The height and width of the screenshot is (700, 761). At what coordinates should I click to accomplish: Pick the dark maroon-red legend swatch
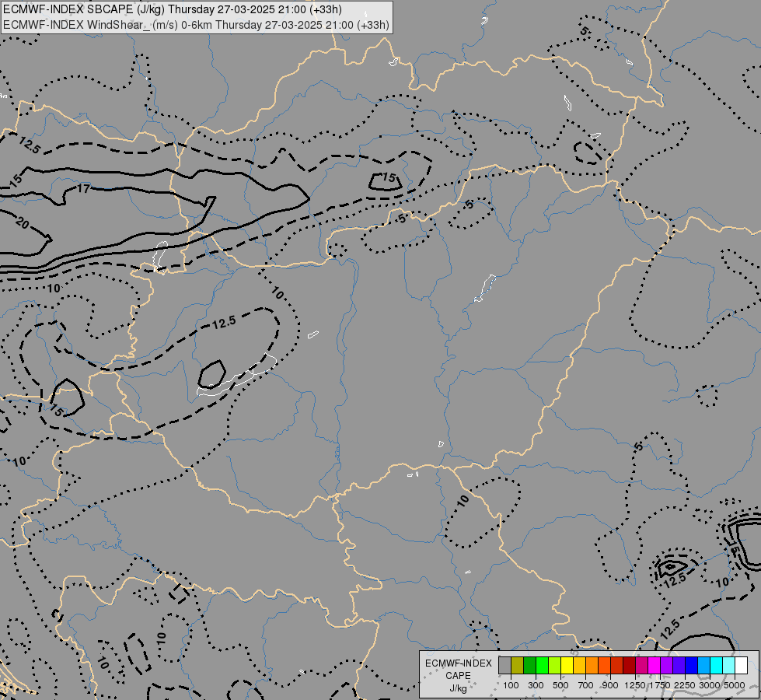(x=629, y=665)
